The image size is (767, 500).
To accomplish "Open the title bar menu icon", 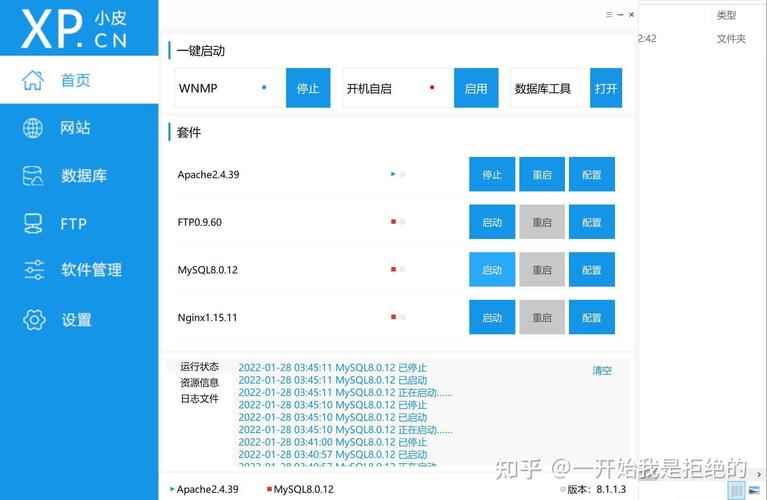I will (x=609, y=15).
